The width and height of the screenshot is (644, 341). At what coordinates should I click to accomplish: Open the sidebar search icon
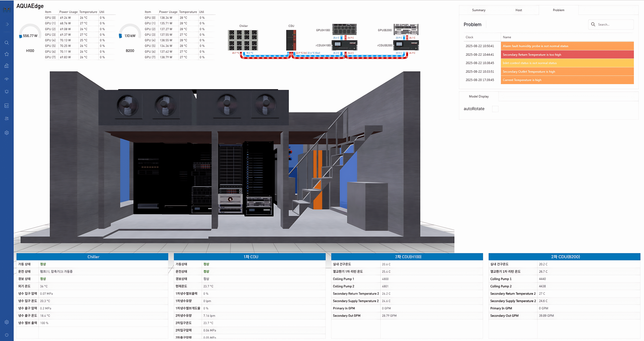click(x=7, y=43)
